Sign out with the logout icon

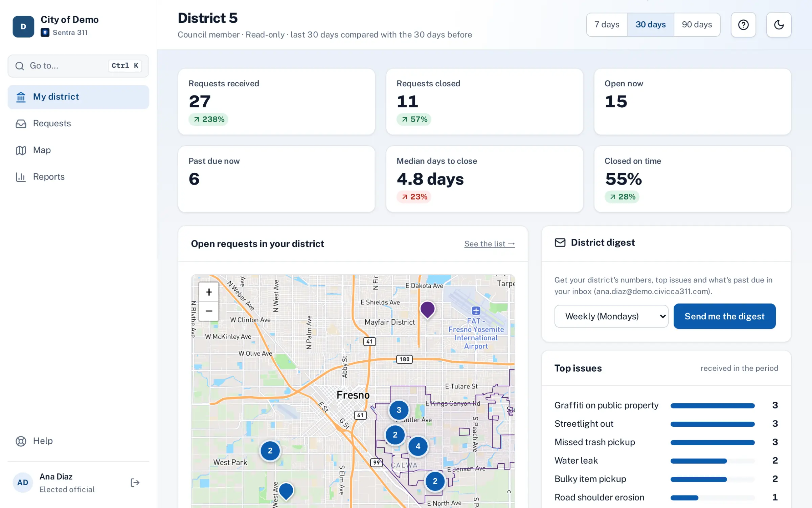pos(135,483)
